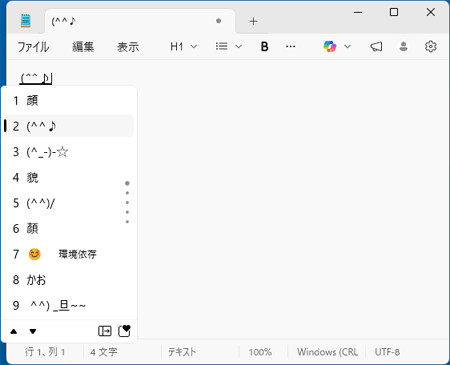Open the account profile icon
450x365 pixels.
tap(403, 46)
